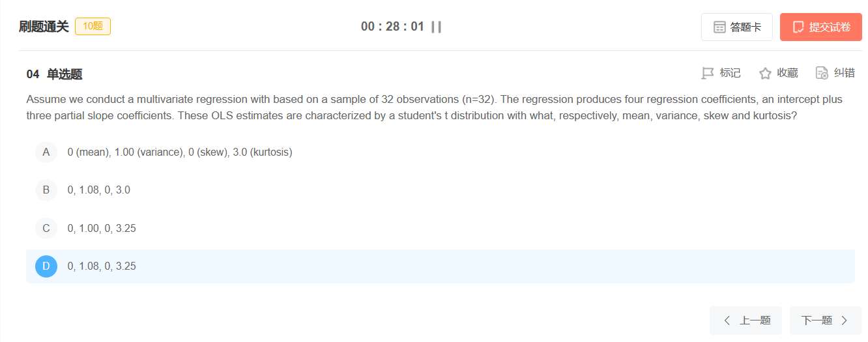Click the left chevron for previous question
868x342 pixels.
coord(727,321)
